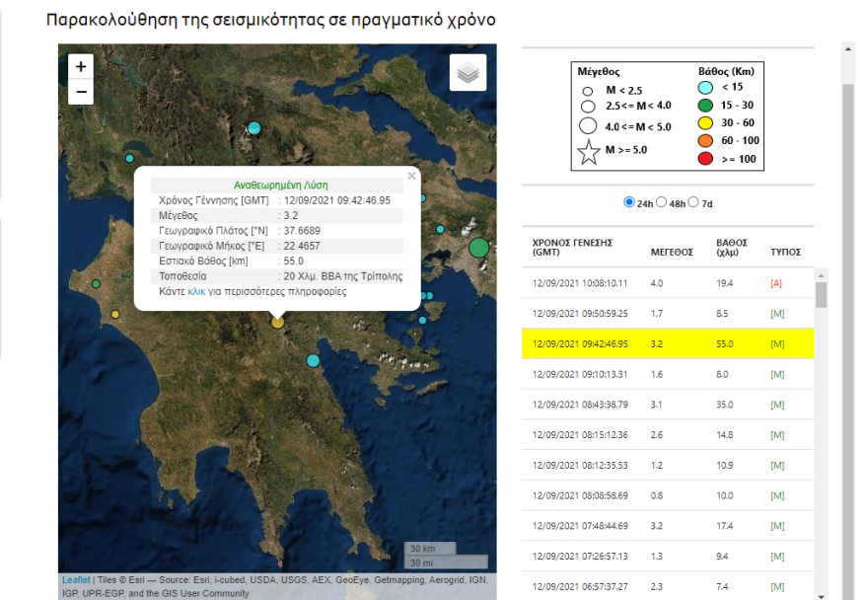868x600 pixels.
Task: Click the cyan earthquake marker in northern Greece
Action: point(253,126)
